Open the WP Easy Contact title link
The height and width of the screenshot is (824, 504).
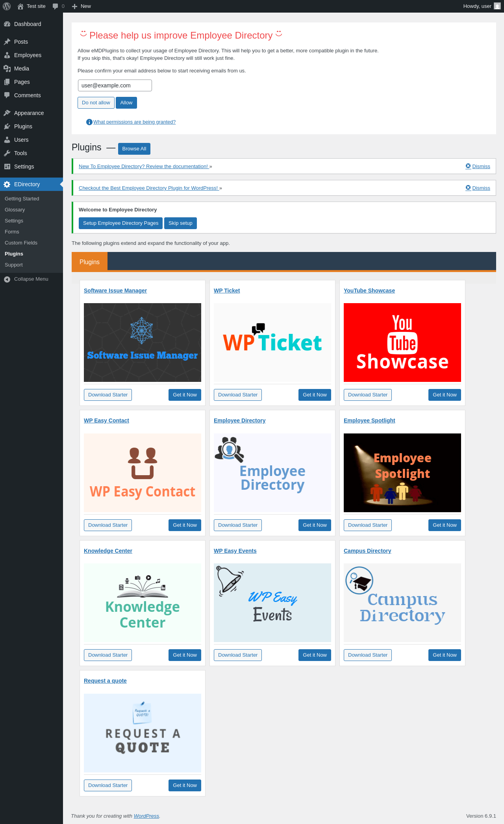pyautogui.click(x=106, y=420)
